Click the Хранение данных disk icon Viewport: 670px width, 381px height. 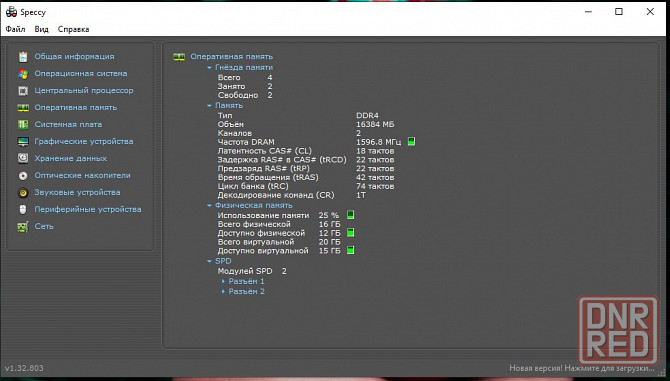click(x=23, y=158)
